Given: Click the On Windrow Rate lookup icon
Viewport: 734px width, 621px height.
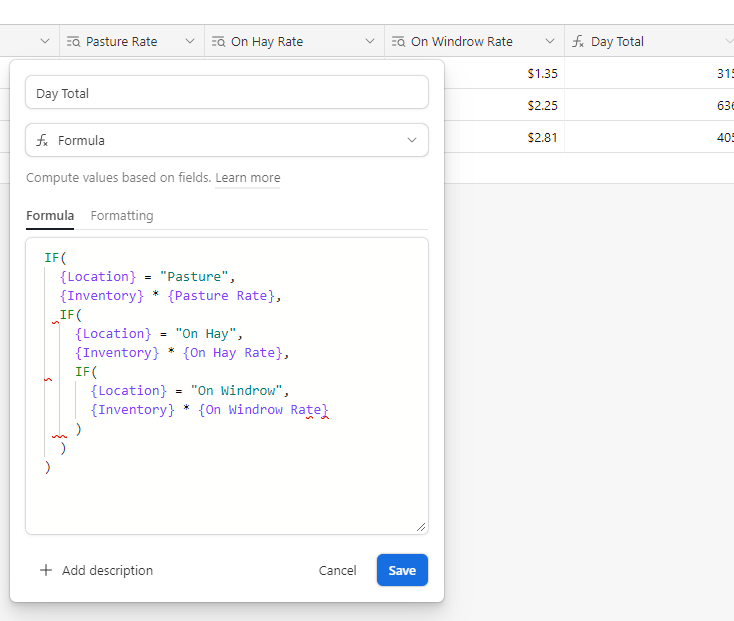Looking at the screenshot, I should [398, 42].
